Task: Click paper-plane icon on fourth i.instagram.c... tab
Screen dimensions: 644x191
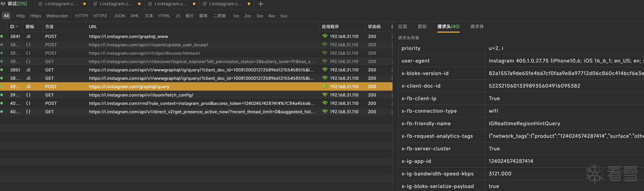Action: click(205, 4)
